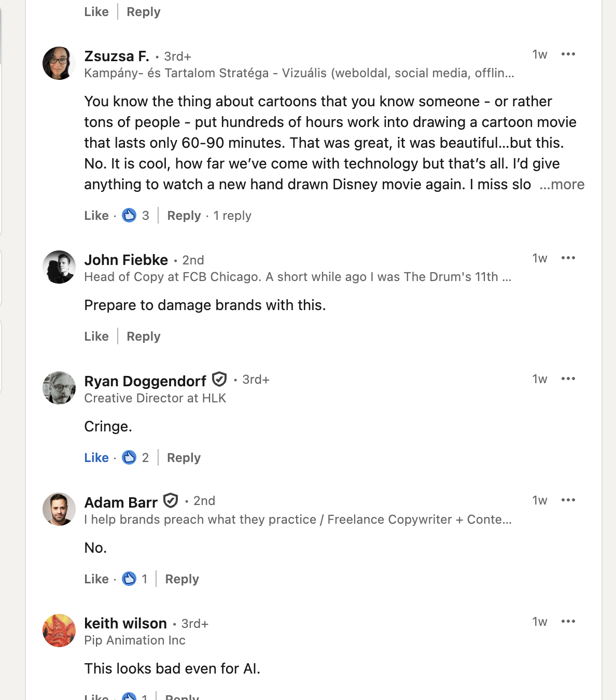Show the 1 reply under Zsuzsa's comment
Image resolution: width=616 pixels, height=700 pixels.
click(232, 216)
